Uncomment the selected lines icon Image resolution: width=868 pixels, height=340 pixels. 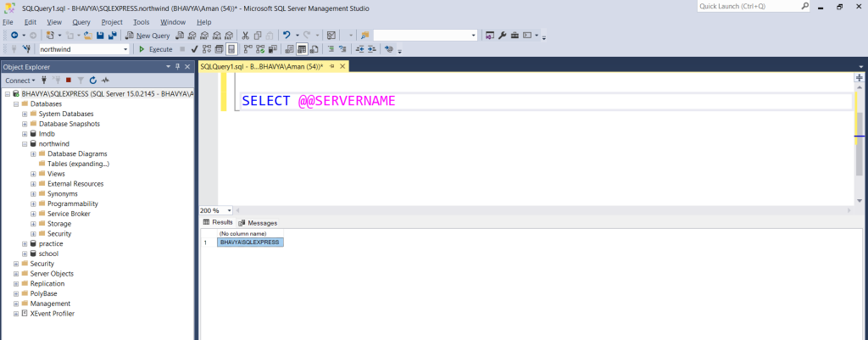(342, 49)
